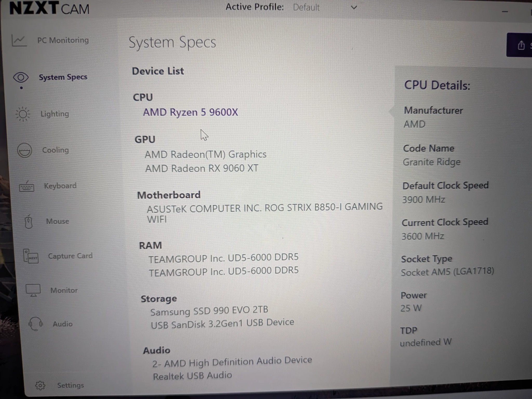Click the System Specs eye icon
This screenshot has width=532, height=399.
click(x=21, y=77)
